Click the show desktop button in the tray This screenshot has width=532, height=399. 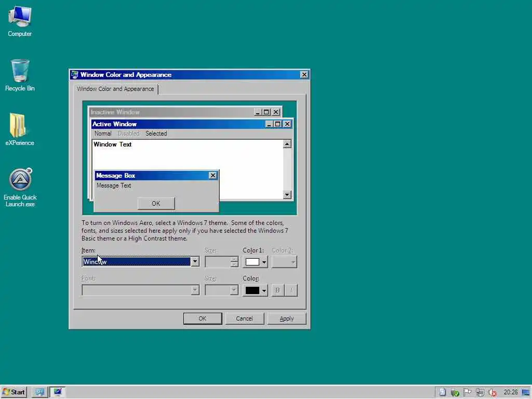526,393
